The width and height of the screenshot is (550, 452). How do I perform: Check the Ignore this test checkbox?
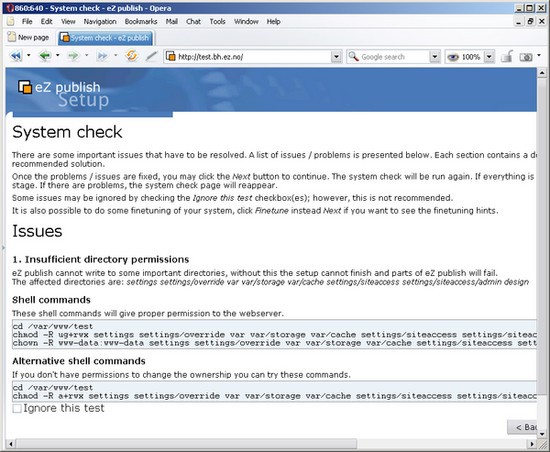click(x=16, y=409)
